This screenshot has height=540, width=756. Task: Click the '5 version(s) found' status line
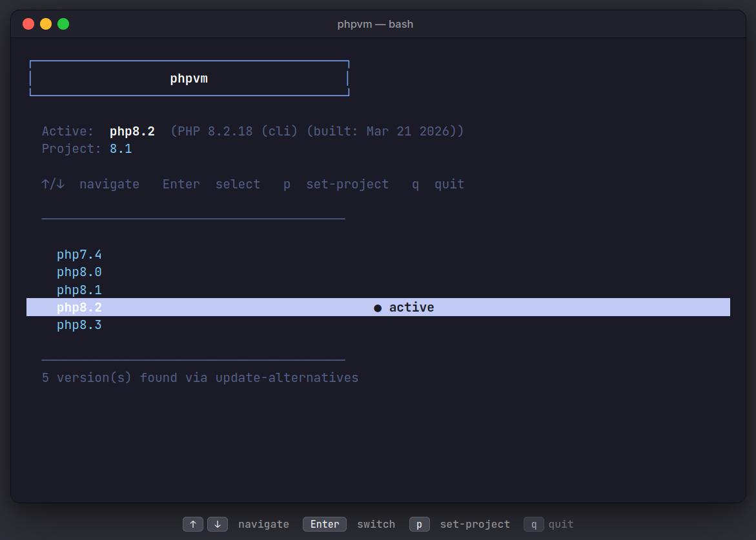(x=200, y=377)
